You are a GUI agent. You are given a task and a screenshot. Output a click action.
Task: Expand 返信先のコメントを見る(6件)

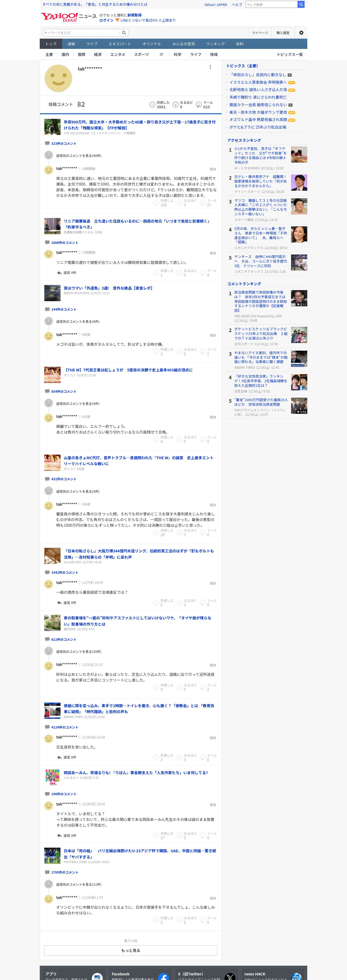tap(78, 321)
